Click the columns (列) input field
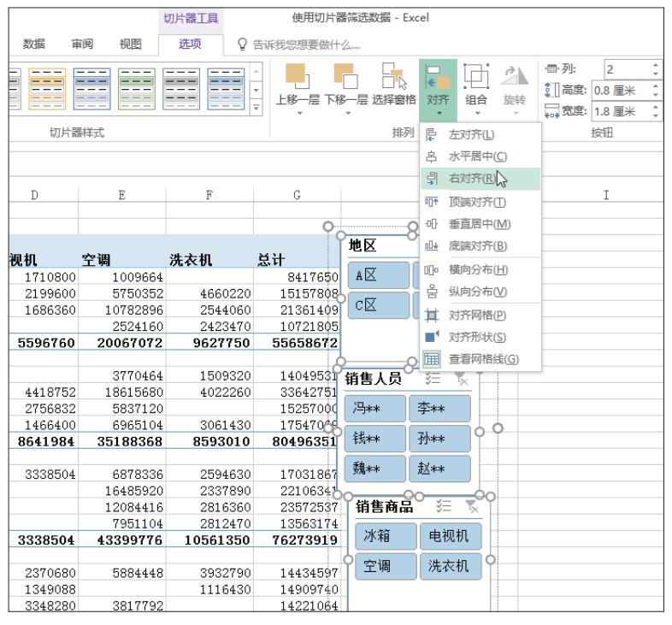672x625 pixels. [627, 69]
